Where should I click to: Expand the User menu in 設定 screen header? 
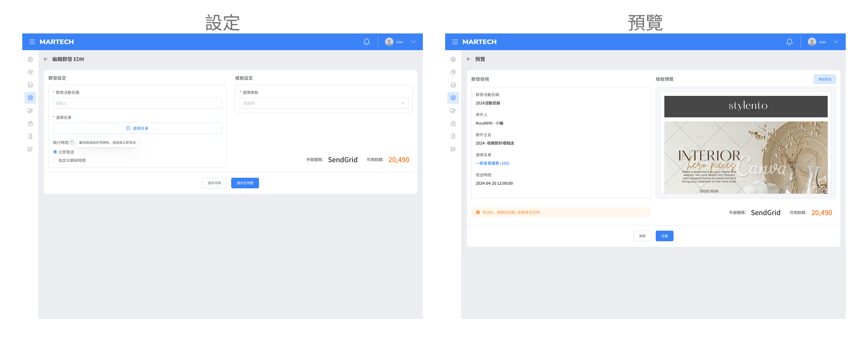pyautogui.click(x=413, y=42)
